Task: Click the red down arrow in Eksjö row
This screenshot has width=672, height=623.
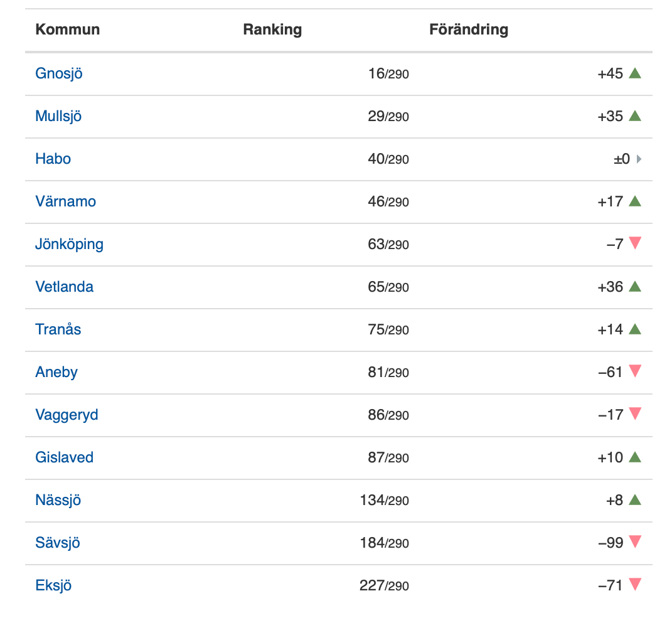Action: [x=634, y=584]
